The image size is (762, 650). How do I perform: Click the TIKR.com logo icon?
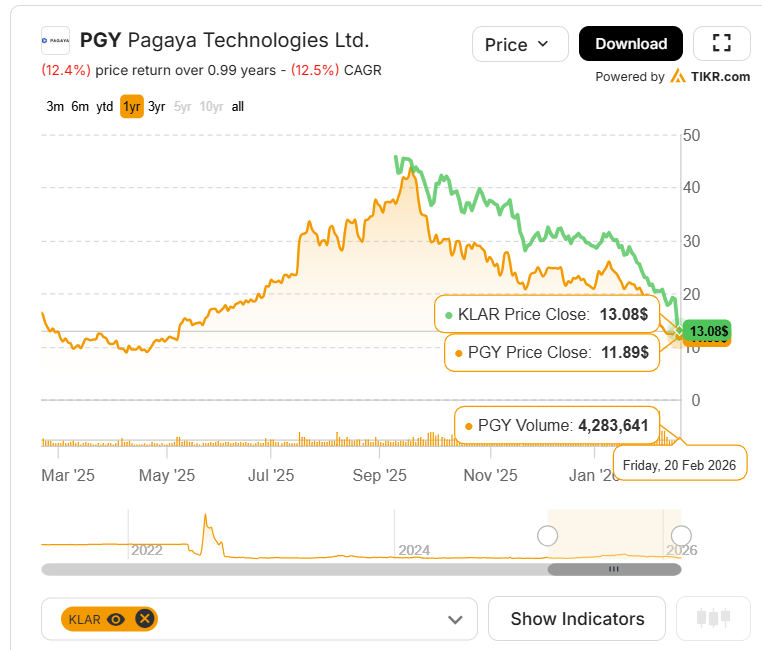click(x=677, y=76)
